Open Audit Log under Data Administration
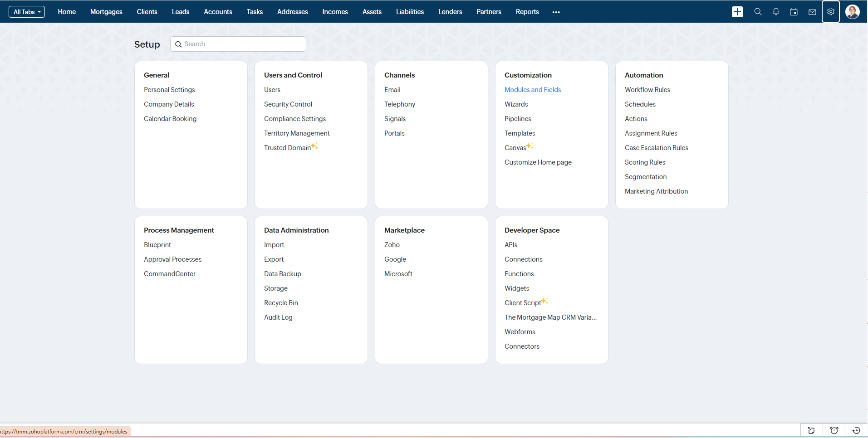868x438 pixels. tap(278, 317)
